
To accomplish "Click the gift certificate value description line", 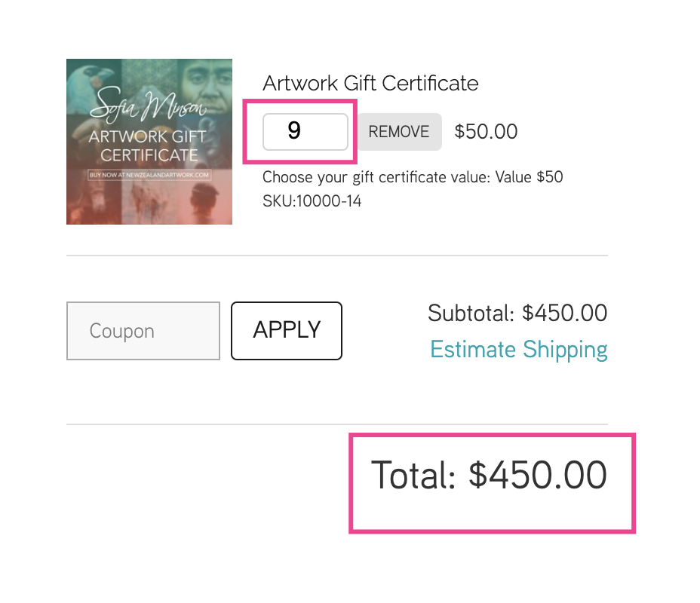I will (x=413, y=177).
